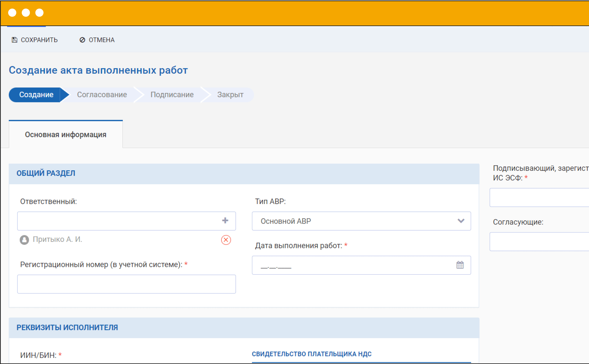Click the Тип АВР label
Screen dimensions: 589x364
pyautogui.click(x=270, y=201)
